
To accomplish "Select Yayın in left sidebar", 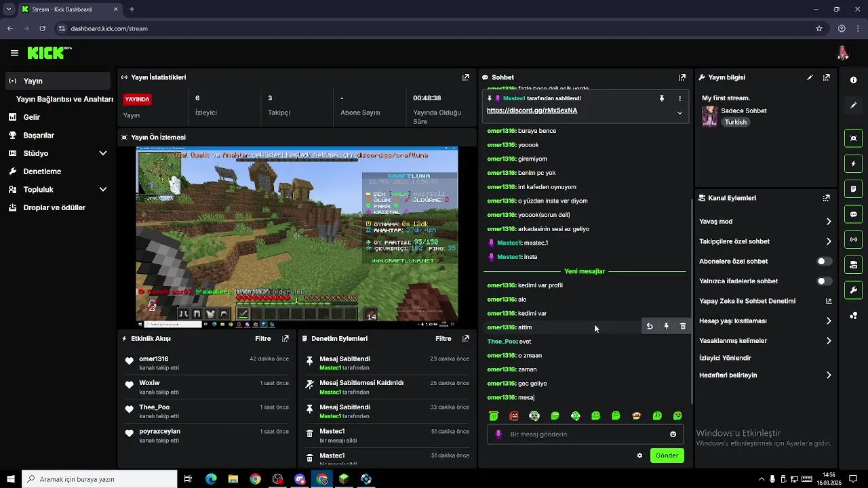I will [58, 81].
